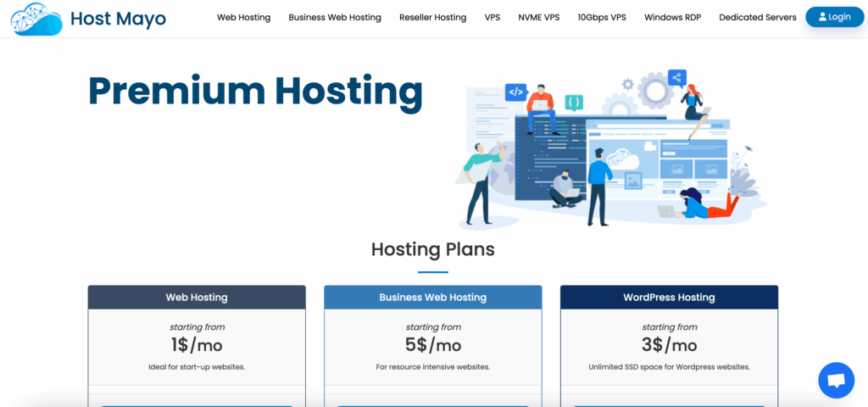Open Windows RDP from the top menu
The width and height of the screenshot is (868, 407).
[x=672, y=17]
